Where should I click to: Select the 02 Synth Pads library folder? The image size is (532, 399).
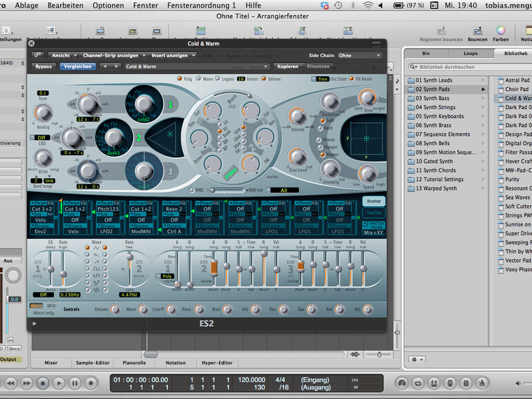click(x=433, y=89)
